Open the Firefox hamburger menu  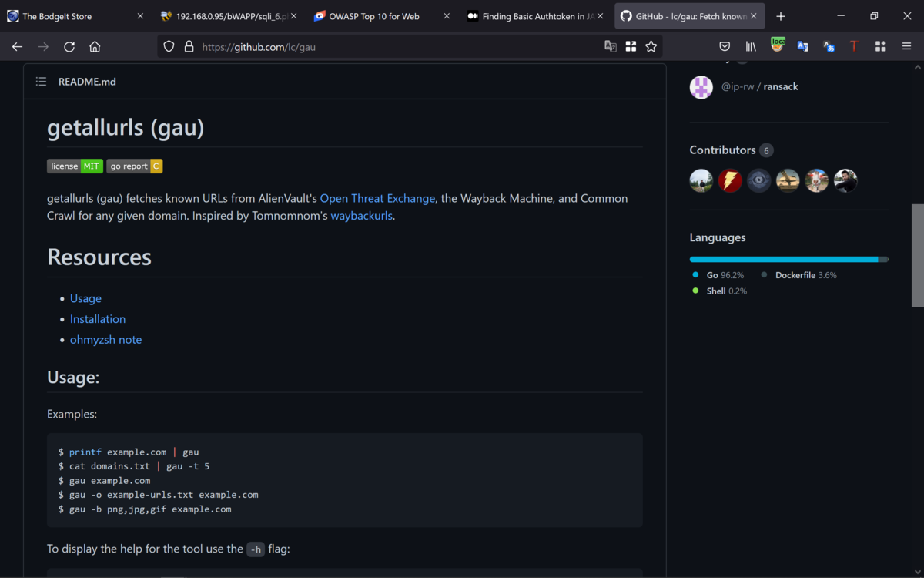coord(907,46)
